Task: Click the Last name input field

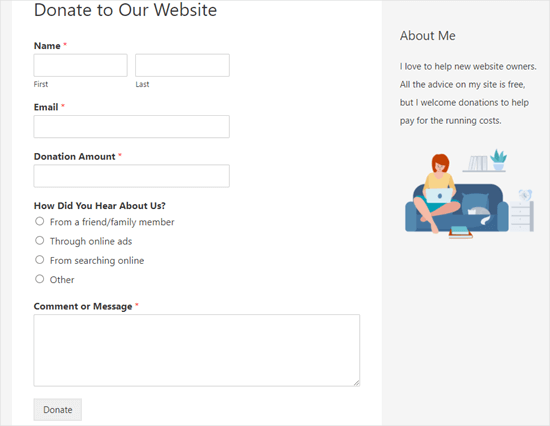Action: click(182, 65)
